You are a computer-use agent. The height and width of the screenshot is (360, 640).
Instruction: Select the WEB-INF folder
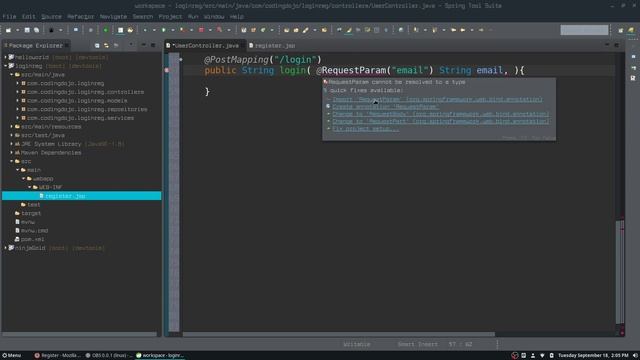click(x=50, y=187)
